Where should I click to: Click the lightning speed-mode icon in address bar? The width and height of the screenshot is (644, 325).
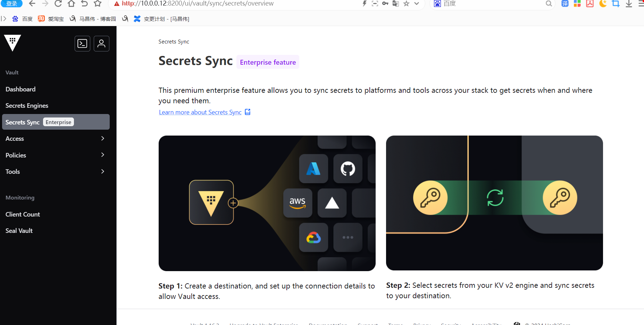tap(365, 3)
